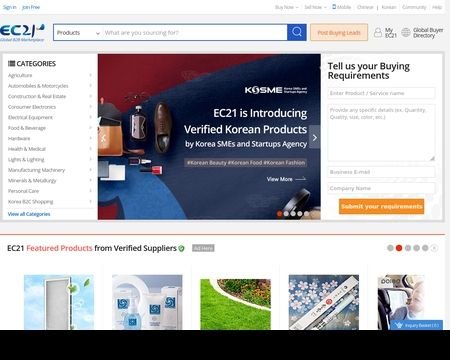Image resolution: width=450 pixels, height=360 pixels.
Task: Click View all Categories link
Action: click(29, 214)
